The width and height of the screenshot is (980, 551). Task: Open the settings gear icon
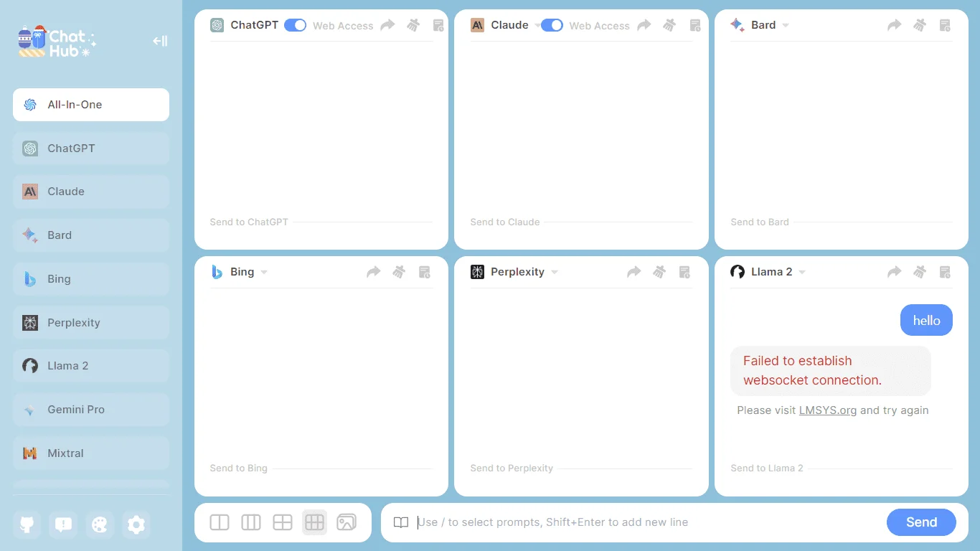point(136,525)
